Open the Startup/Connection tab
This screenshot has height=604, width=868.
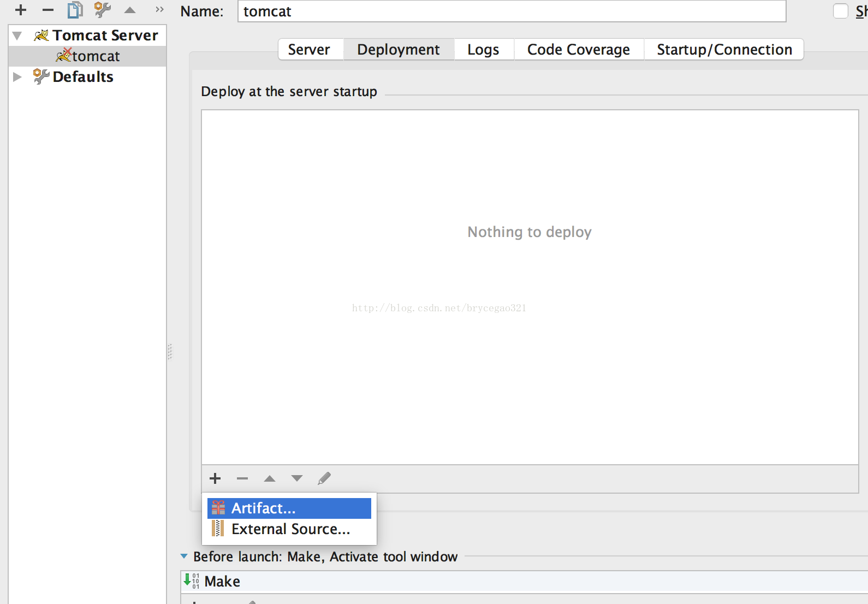click(x=724, y=49)
